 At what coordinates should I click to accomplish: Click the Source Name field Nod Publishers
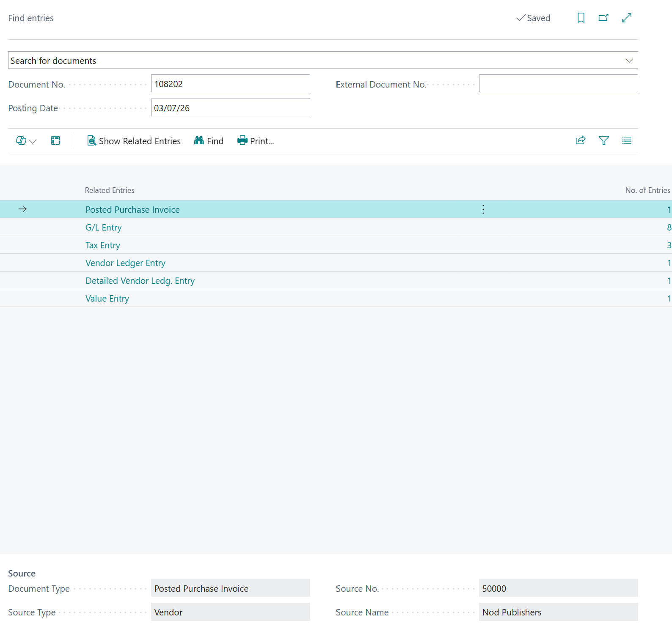[559, 612]
